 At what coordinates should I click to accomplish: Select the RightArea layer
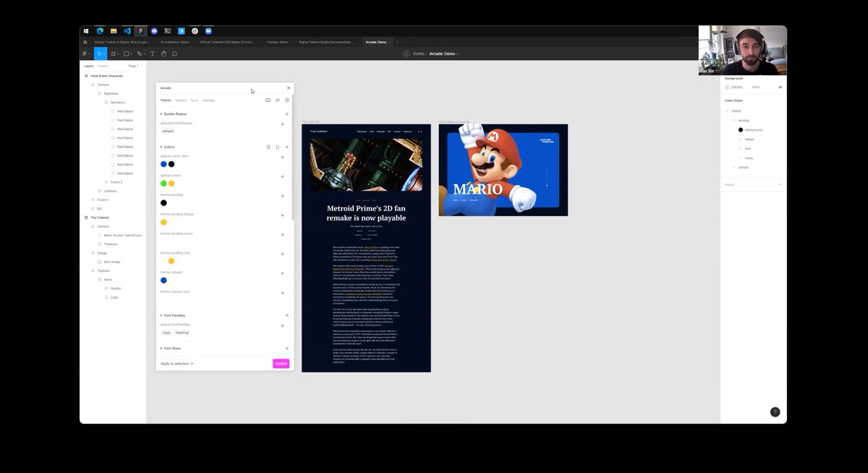(111, 93)
